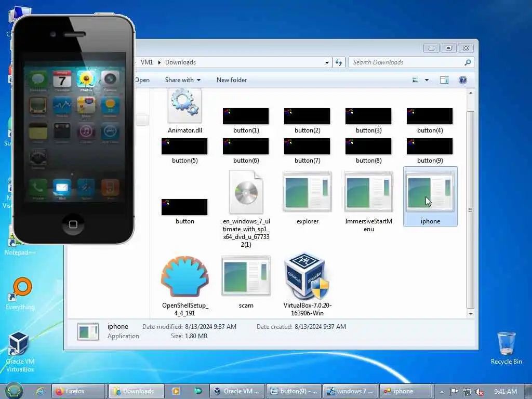Select the button(4) file
Image resolution: width=532 pixels, height=399 pixels.
tap(430, 120)
